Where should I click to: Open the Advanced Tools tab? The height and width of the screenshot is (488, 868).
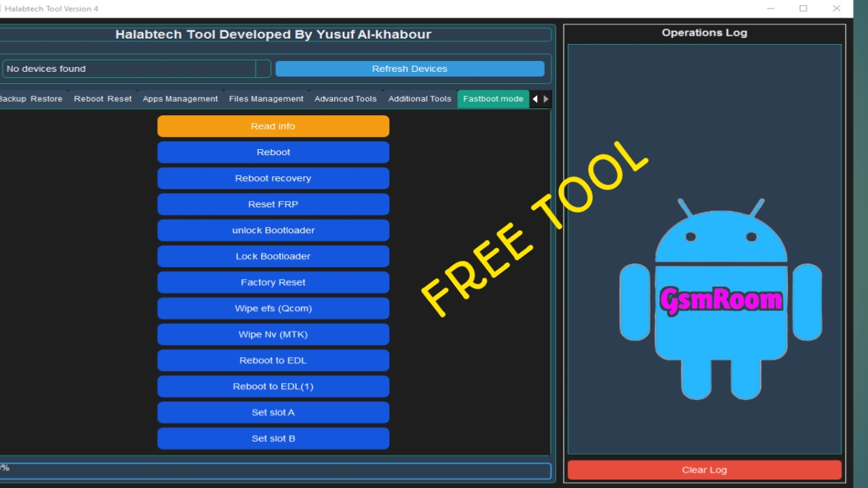(x=345, y=99)
